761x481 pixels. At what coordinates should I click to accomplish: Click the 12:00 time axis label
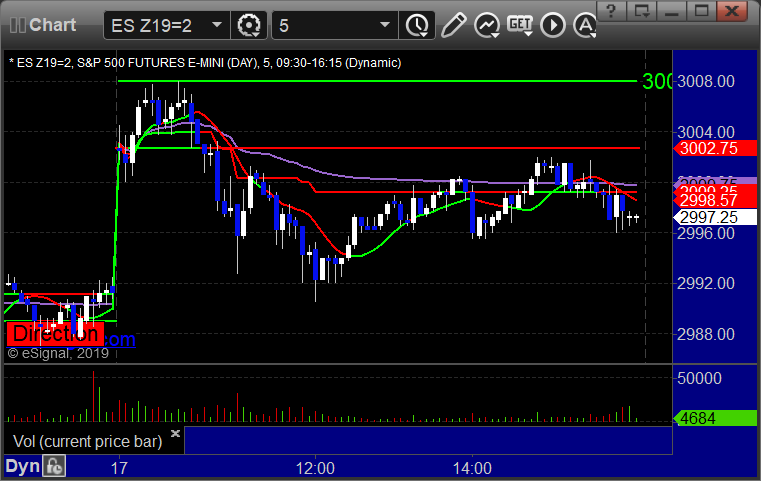point(315,468)
